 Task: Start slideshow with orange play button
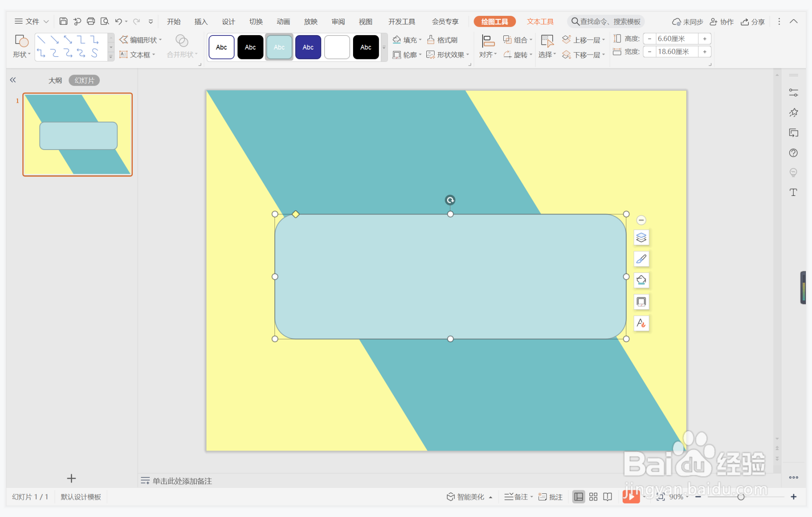630,497
